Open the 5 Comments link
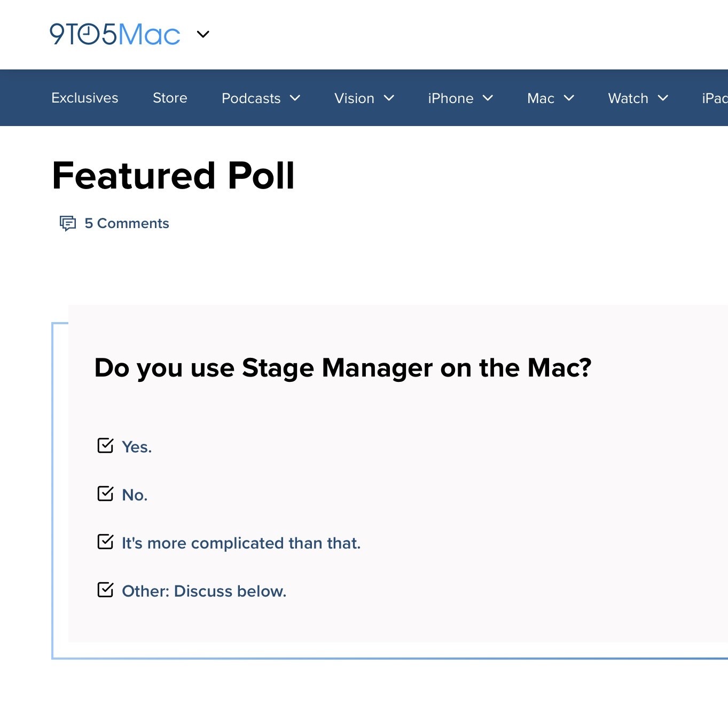The width and height of the screenshot is (728, 728). tap(127, 223)
